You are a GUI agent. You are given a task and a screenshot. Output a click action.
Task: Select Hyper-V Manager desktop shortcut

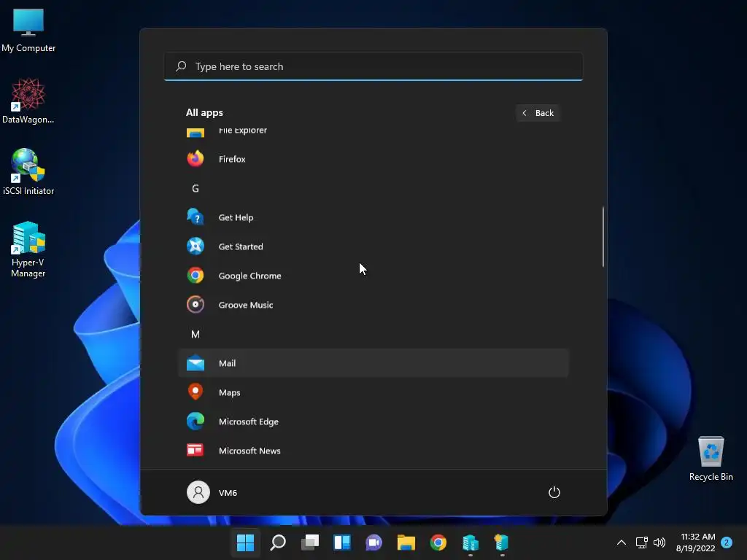[28, 249]
